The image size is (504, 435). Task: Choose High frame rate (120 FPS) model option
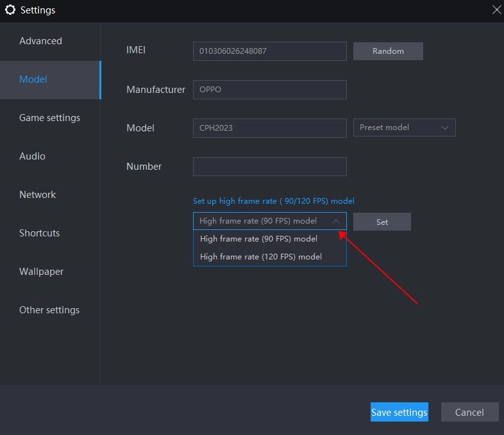pyautogui.click(x=261, y=257)
